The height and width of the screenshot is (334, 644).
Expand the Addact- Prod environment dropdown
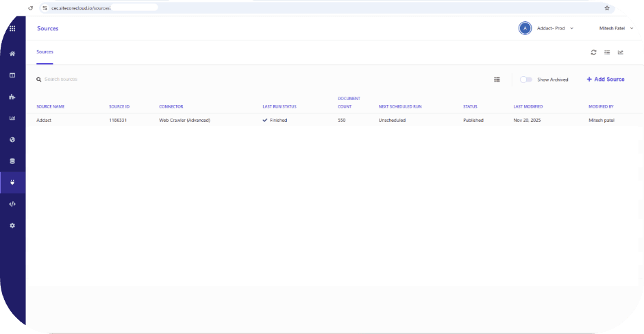(547, 28)
